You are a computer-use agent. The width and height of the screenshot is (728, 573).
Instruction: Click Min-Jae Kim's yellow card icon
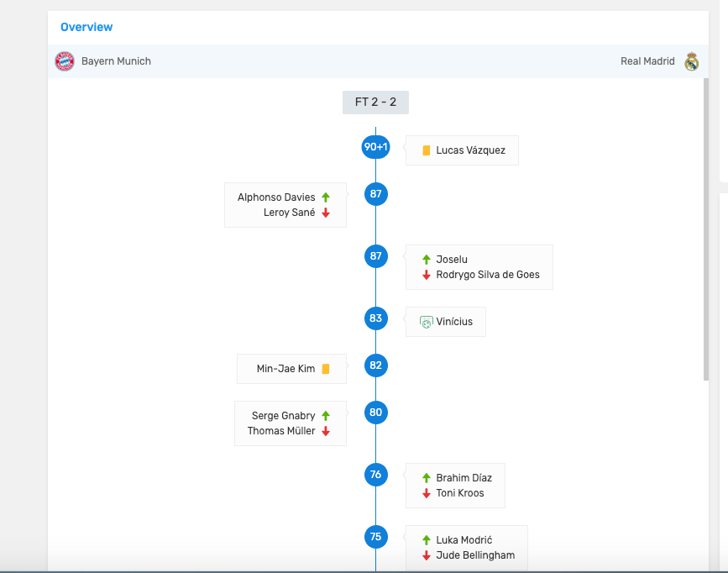click(326, 369)
